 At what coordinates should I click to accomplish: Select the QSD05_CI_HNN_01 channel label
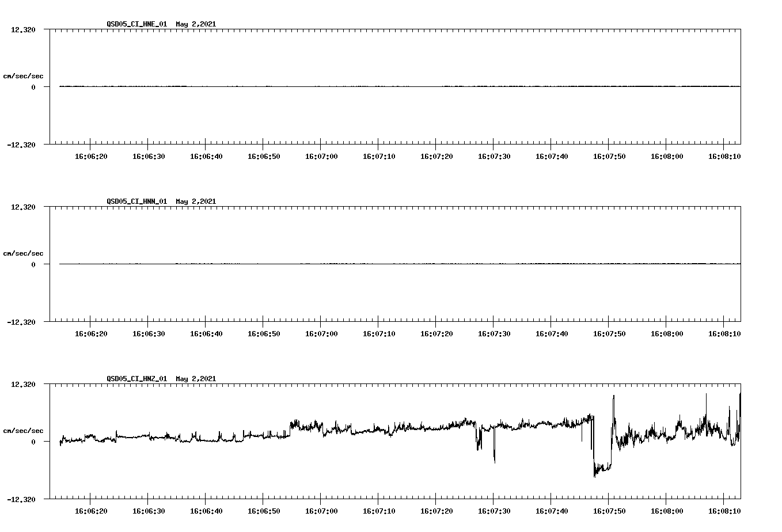(x=136, y=202)
